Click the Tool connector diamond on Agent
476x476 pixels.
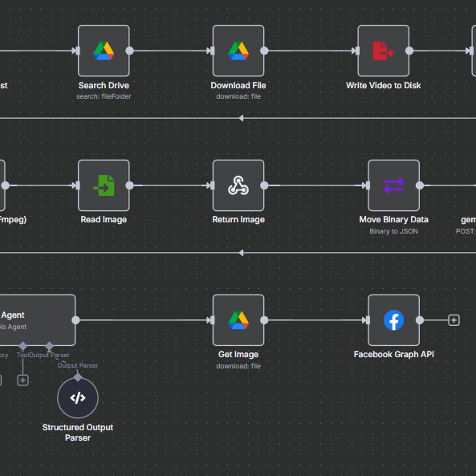click(22, 346)
